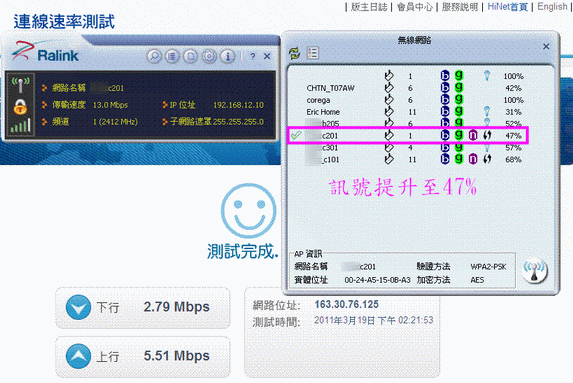Click the Ralink logo

coord(45,52)
